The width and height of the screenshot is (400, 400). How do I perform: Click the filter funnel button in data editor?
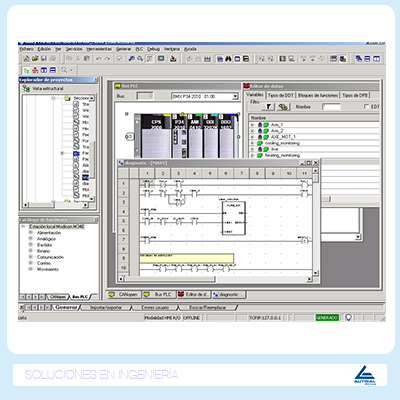(268, 107)
